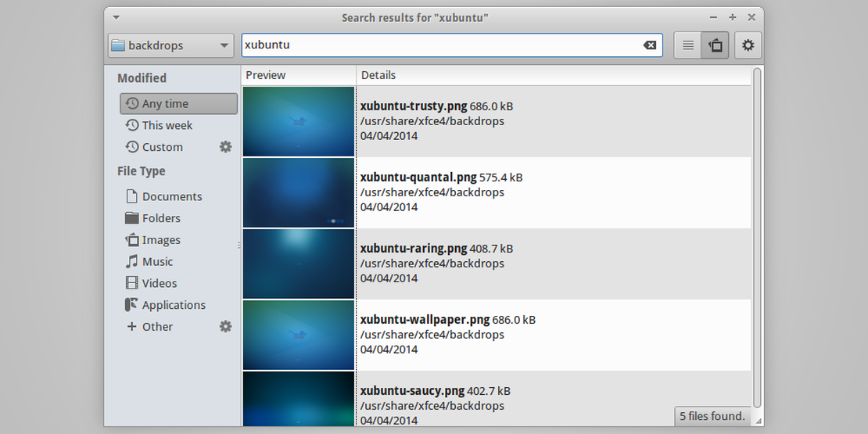The image size is (868, 434).
Task: Switch to compact list view
Action: [x=687, y=45]
